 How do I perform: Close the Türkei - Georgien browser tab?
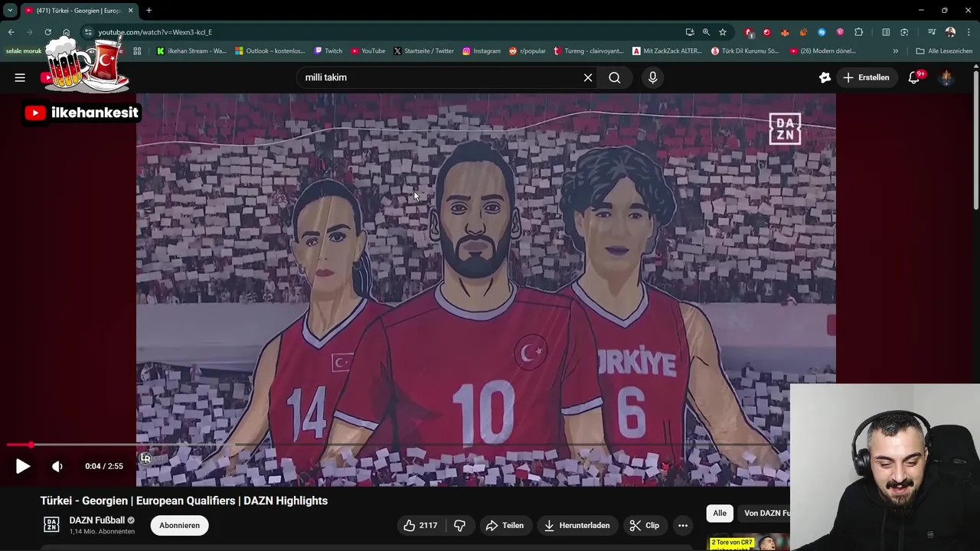(x=130, y=11)
